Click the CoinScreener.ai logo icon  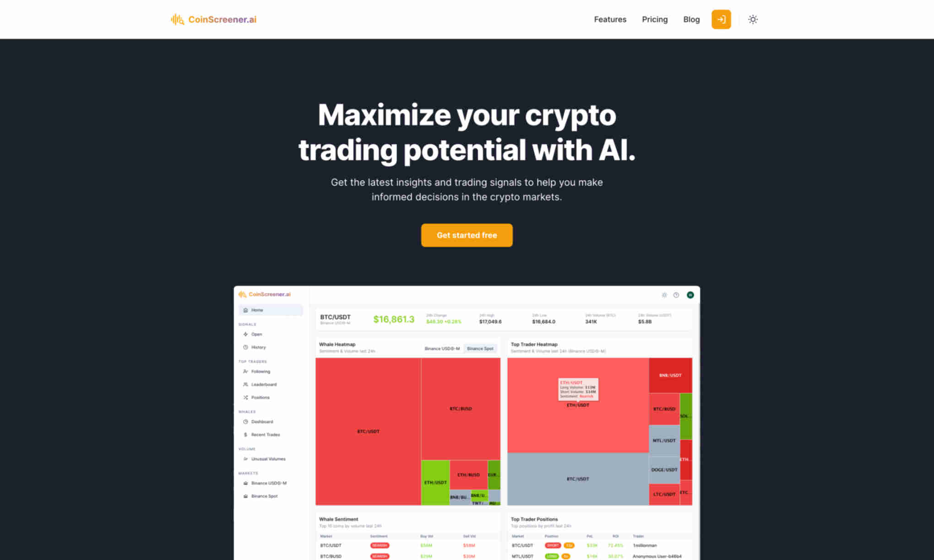tap(176, 19)
